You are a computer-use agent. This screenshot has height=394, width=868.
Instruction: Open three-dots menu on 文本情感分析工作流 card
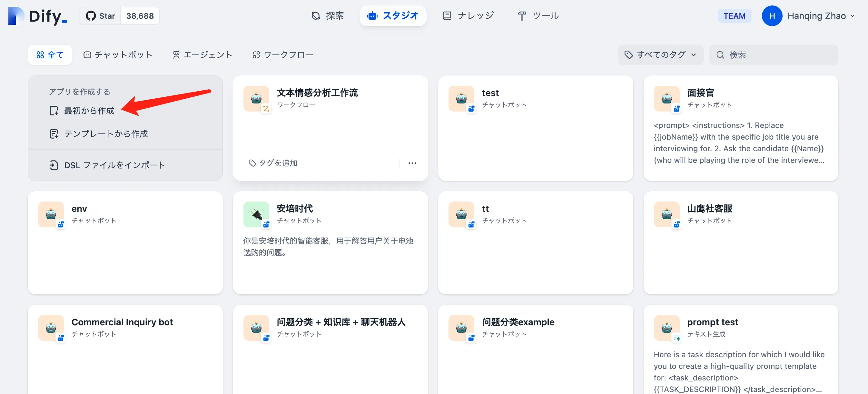412,163
